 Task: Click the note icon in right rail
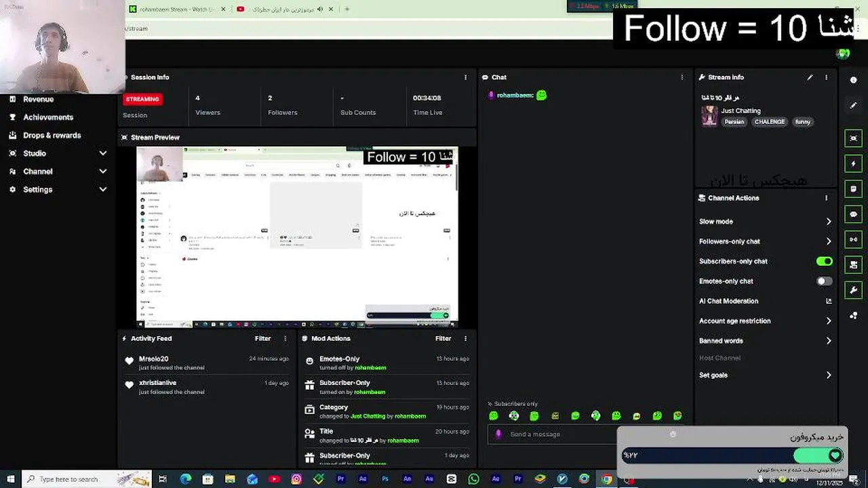point(853,188)
